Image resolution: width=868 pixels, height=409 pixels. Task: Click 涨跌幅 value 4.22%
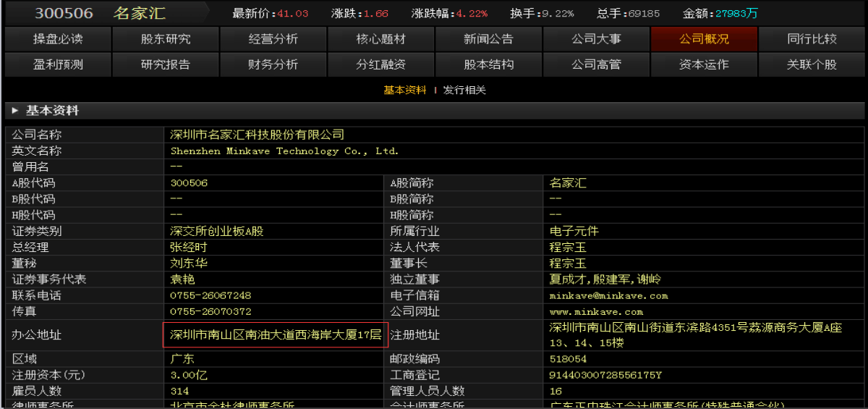472,14
